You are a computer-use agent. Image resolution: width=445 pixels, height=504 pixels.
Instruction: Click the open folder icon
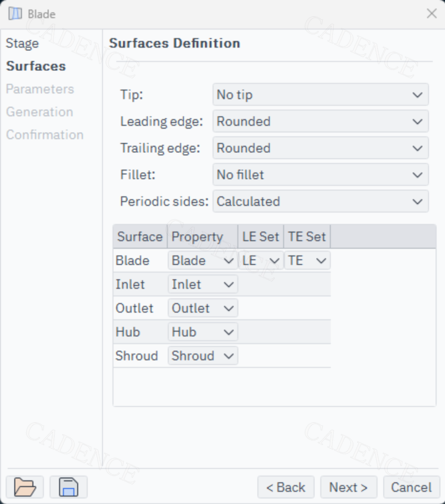coord(25,487)
